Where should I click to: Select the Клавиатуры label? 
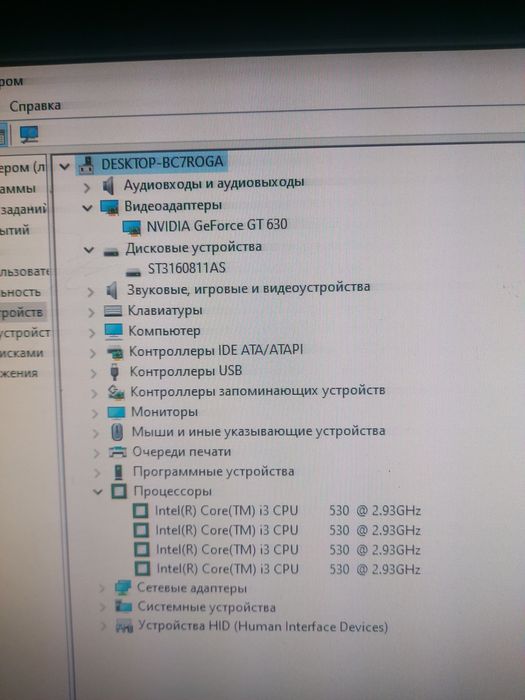(x=165, y=310)
